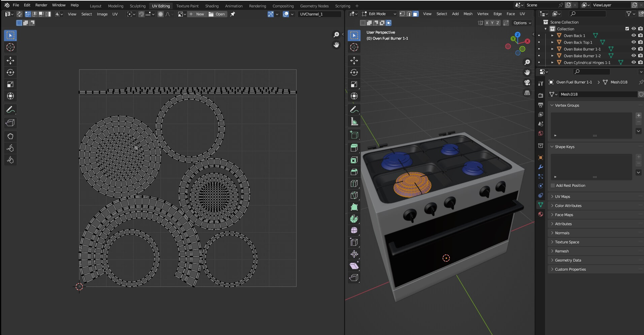Click the outliner search field
This screenshot has height=335, width=644.
pos(587,14)
